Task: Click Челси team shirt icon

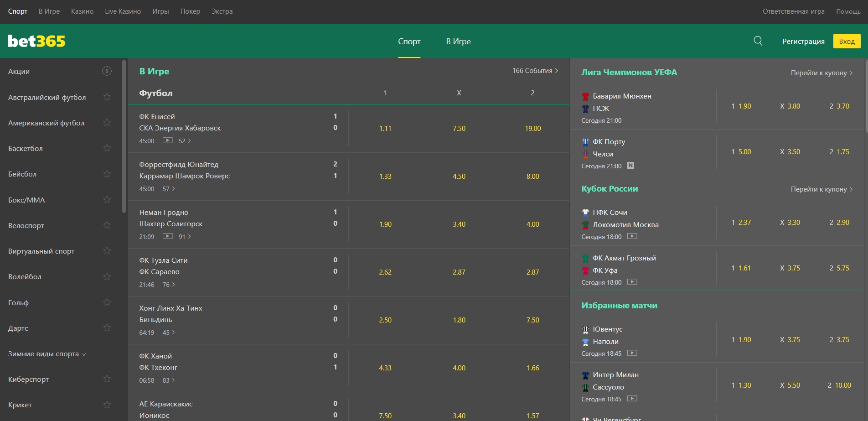Action: click(x=585, y=154)
